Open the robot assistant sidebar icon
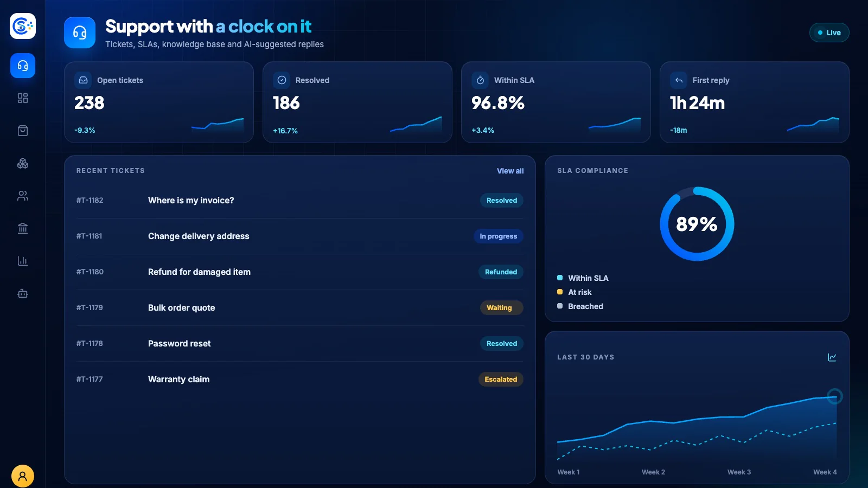Screen dimensions: 868x488 tap(23, 293)
